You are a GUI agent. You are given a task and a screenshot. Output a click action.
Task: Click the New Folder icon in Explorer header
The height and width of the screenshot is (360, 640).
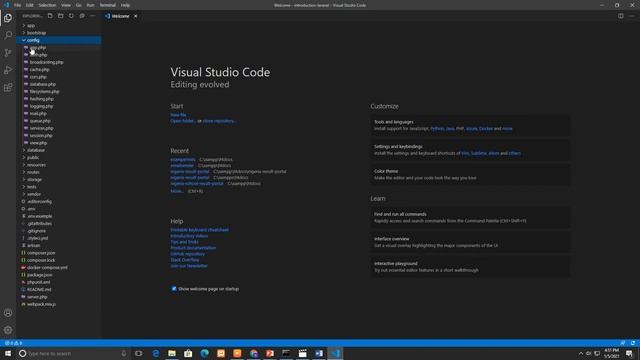(60, 16)
